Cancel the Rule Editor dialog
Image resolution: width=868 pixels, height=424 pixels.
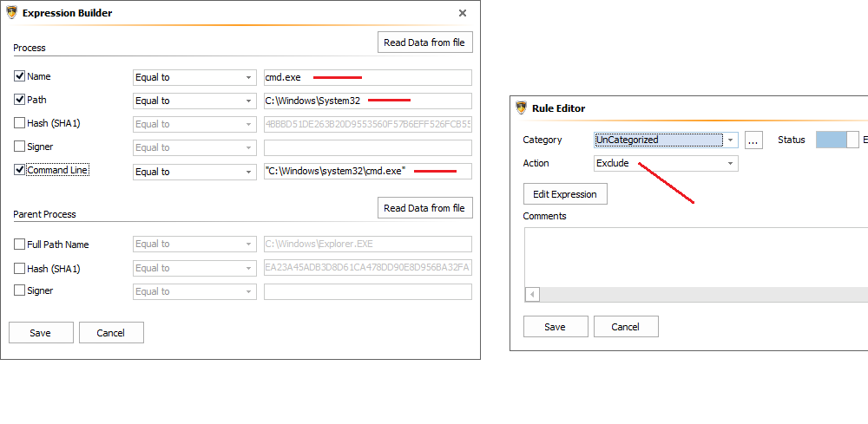(625, 327)
